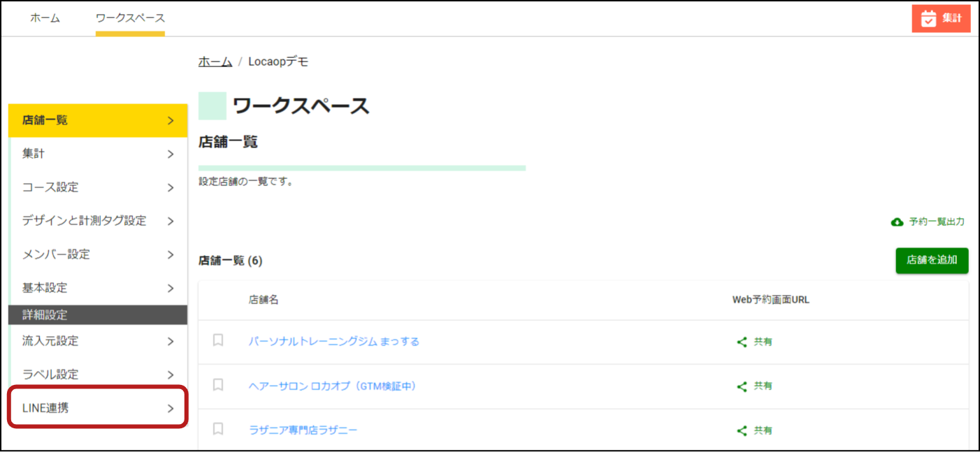Open デザインと計測タグ設定 in the sidebar
The width and height of the screenshot is (980, 452).
point(98,221)
